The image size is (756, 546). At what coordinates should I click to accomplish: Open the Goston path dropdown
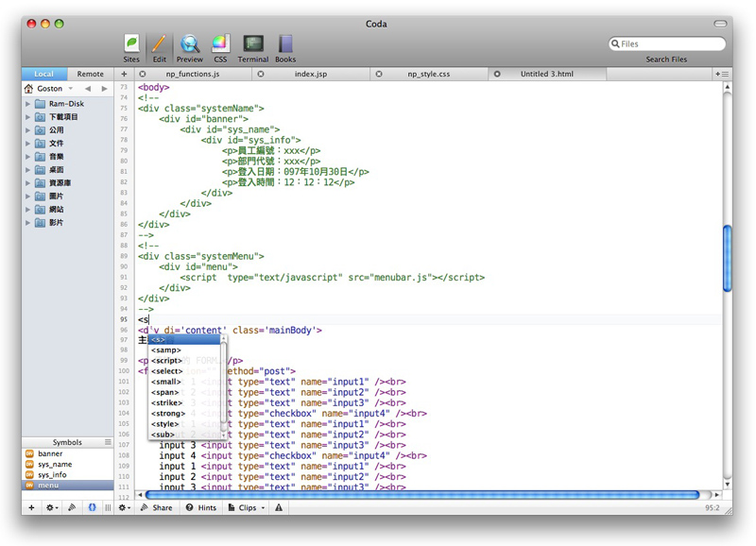(x=51, y=89)
